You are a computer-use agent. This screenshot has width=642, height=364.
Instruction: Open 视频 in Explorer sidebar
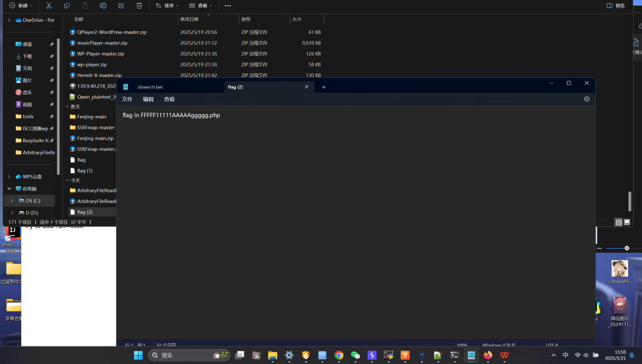pyautogui.click(x=27, y=105)
